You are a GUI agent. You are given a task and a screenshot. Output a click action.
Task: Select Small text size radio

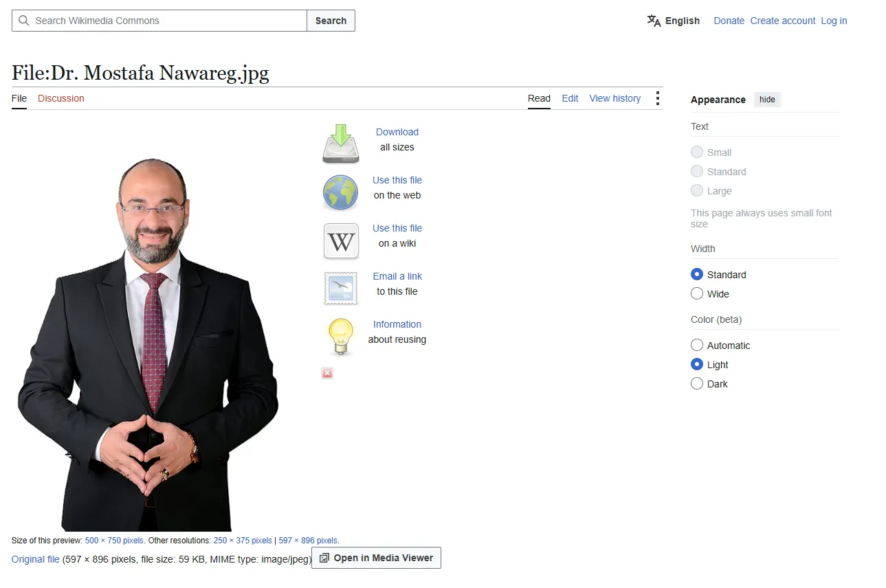coord(697,152)
